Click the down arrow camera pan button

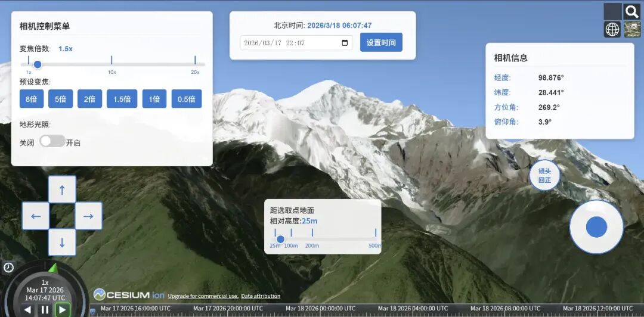point(62,243)
